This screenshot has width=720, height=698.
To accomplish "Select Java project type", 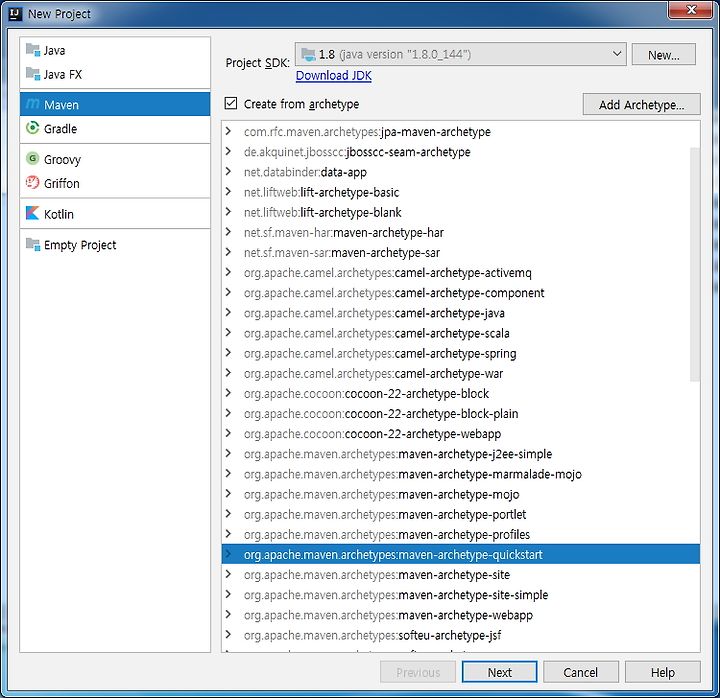I will tap(115, 50).
